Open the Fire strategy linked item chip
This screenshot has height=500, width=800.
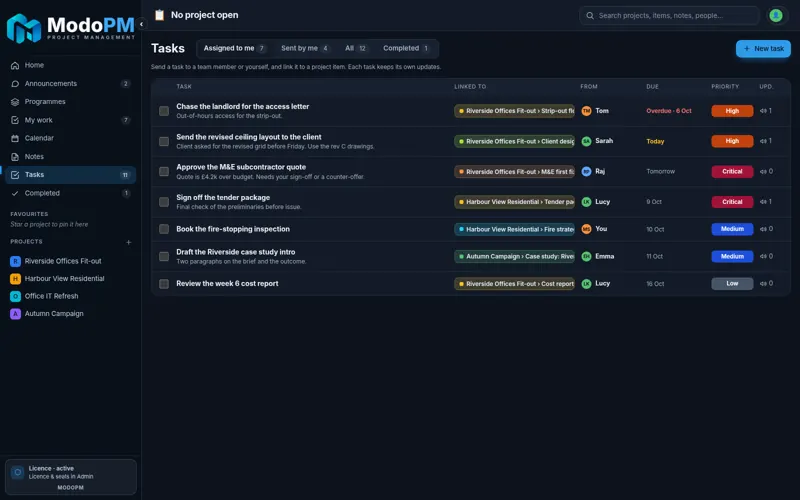pos(514,229)
